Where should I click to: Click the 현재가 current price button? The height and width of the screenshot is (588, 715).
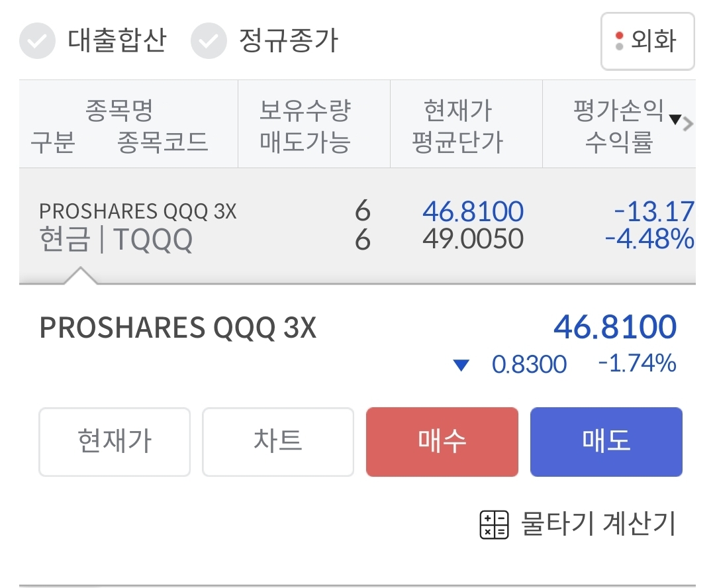coord(114,442)
